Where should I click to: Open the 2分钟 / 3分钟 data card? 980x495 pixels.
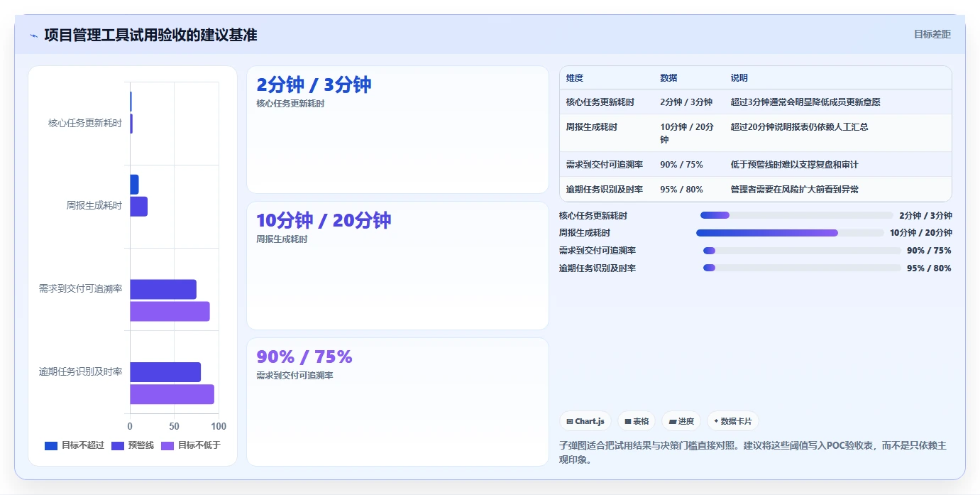tap(397, 129)
